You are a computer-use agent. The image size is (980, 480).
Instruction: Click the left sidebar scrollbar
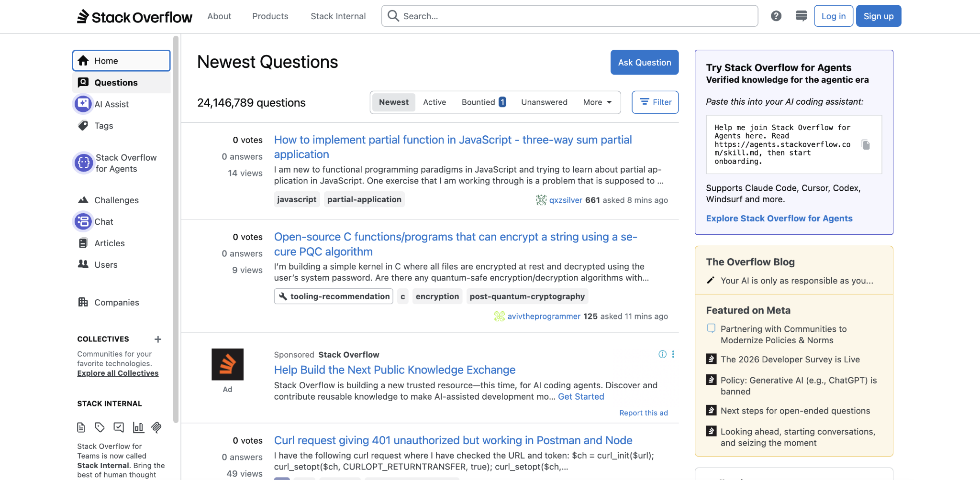click(x=176, y=229)
